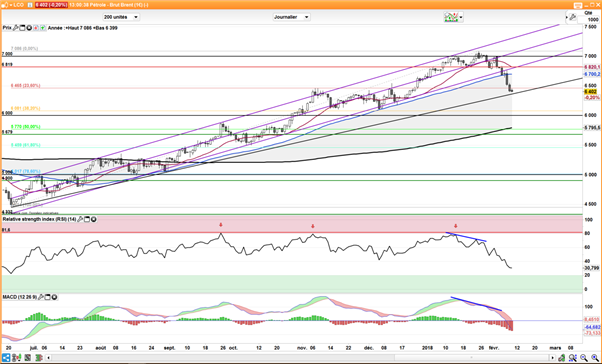Screen dimensions: 602x364
Task: Click the 'mars' date label on time axis
Action: (x=555, y=348)
